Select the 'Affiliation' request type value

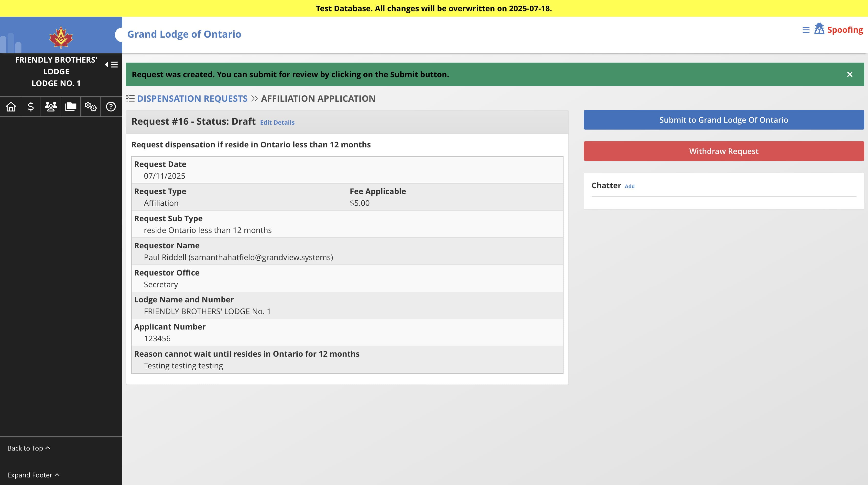pyautogui.click(x=161, y=203)
